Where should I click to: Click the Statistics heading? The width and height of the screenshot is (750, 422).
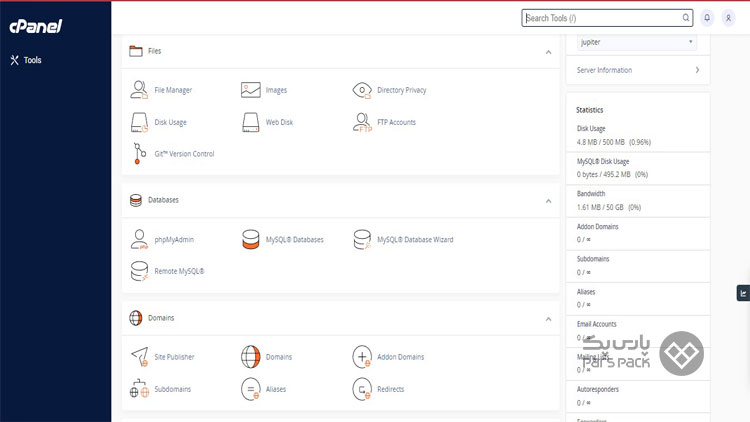coord(590,110)
